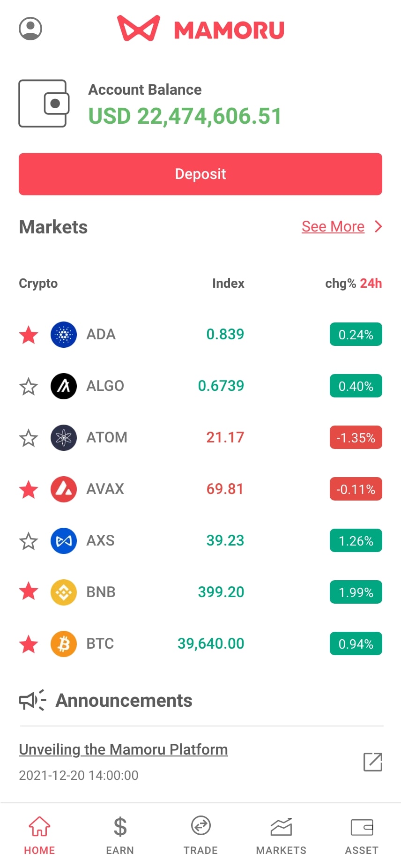Go to the TRADE tab
Image resolution: width=401 pixels, height=868 pixels.
tap(200, 835)
